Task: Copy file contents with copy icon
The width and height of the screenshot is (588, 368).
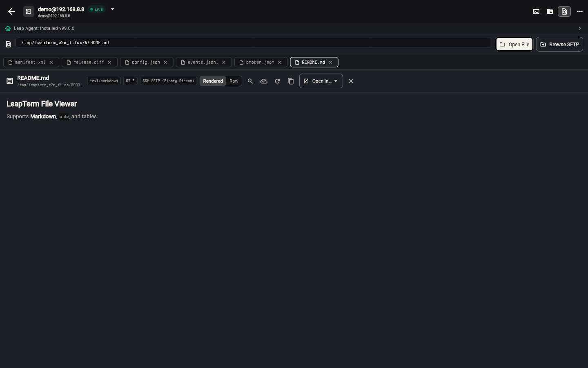Action: click(291, 81)
